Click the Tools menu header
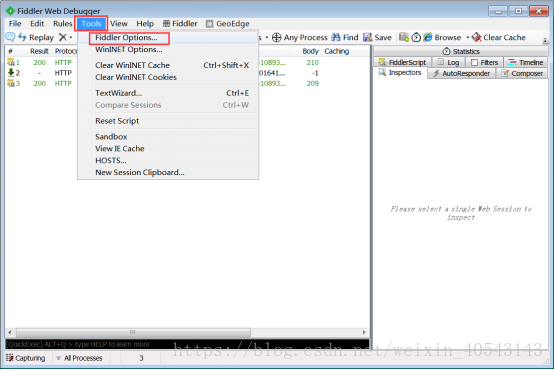The width and height of the screenshot is (554, 370). [91, 24]
